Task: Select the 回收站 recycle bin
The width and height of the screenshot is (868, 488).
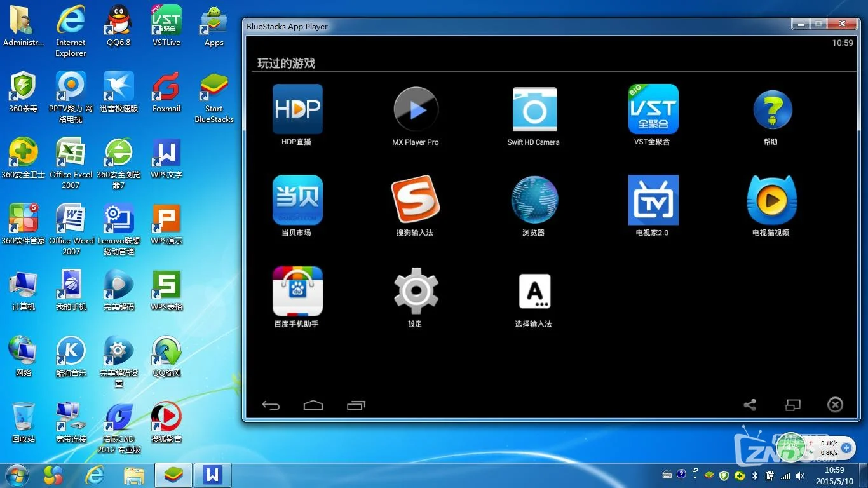Action: click(24, 422)
